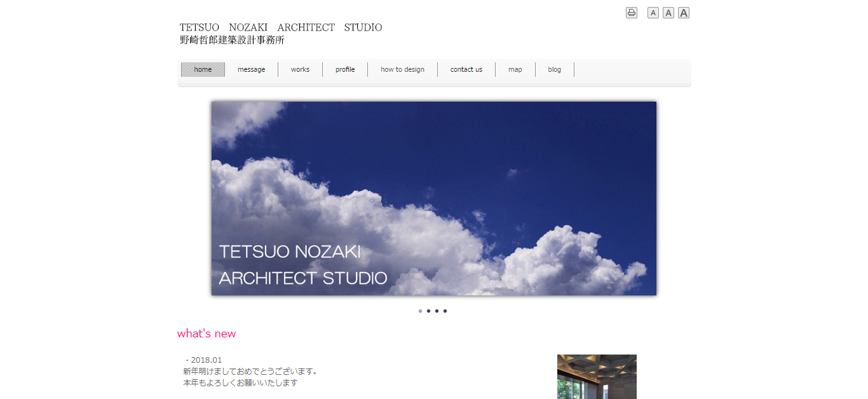Select third slideshow dot

coord(437,311)
